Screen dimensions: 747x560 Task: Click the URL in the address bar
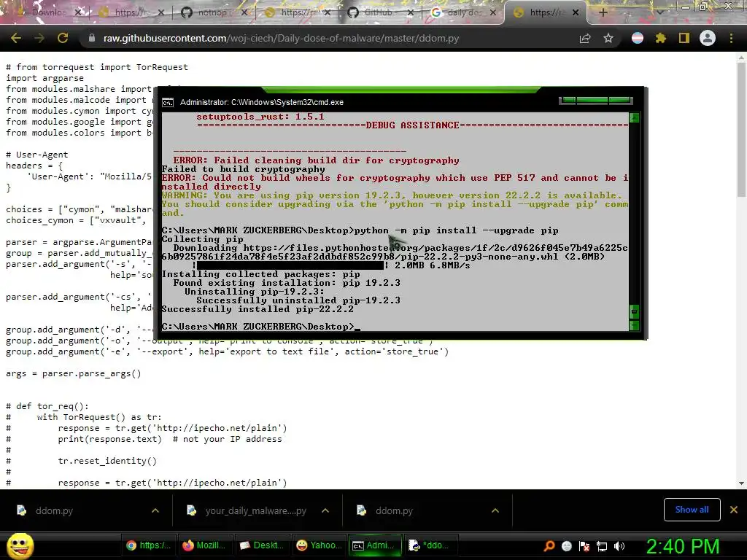(x=281, y=38)
